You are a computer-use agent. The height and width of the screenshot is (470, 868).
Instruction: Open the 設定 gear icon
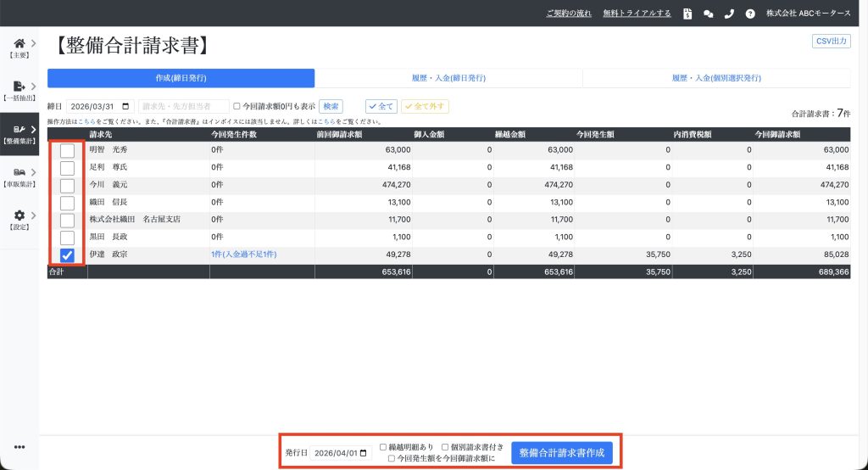tap(19, 216)
